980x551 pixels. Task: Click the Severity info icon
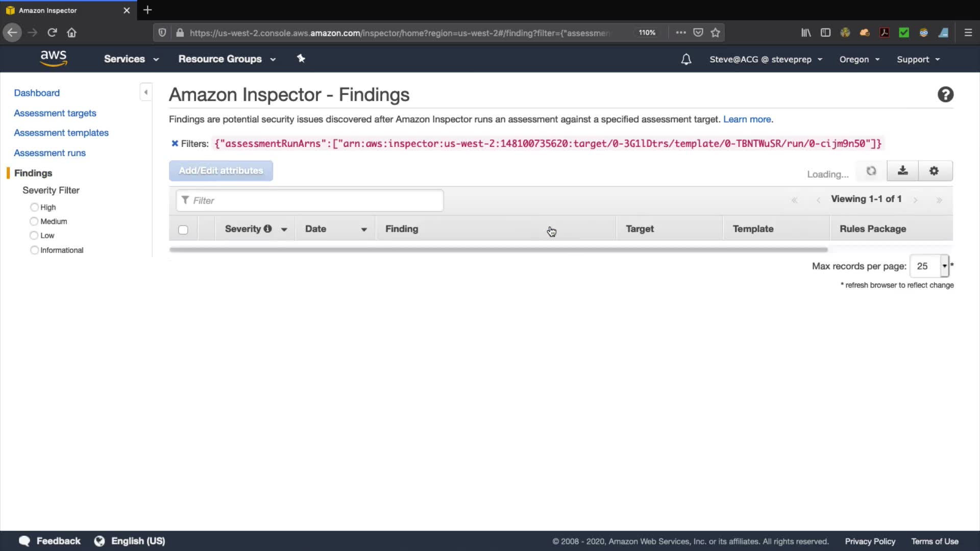(267, 229)
